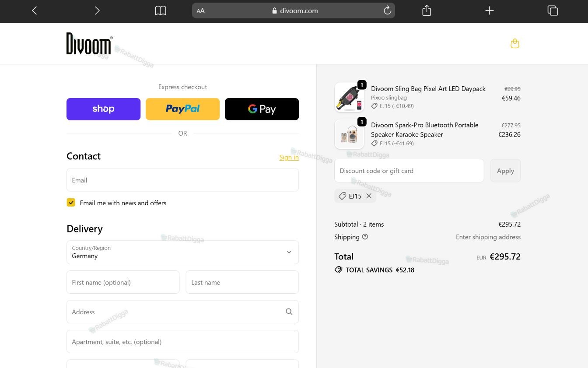The width and height of the screenshot is (588, 368).
Task: Click the search icon in Address field
Action: click(x=289, y=312)
